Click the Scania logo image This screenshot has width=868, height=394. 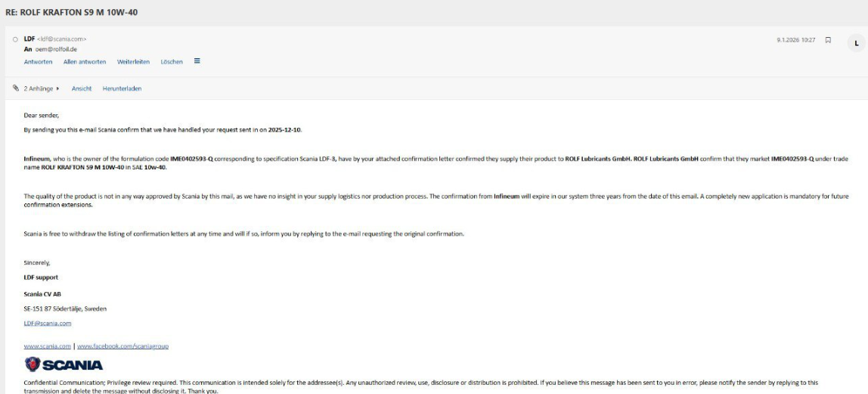coord(64,364)
